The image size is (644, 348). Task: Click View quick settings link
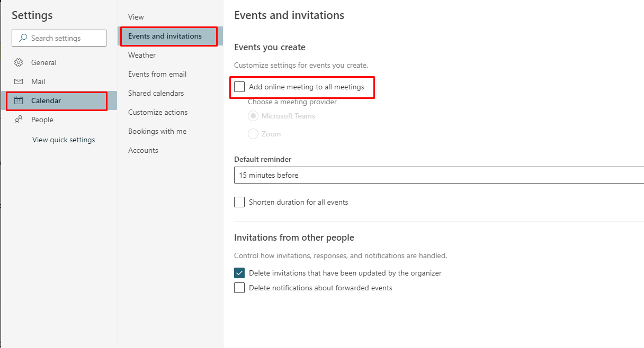(64, 140)
